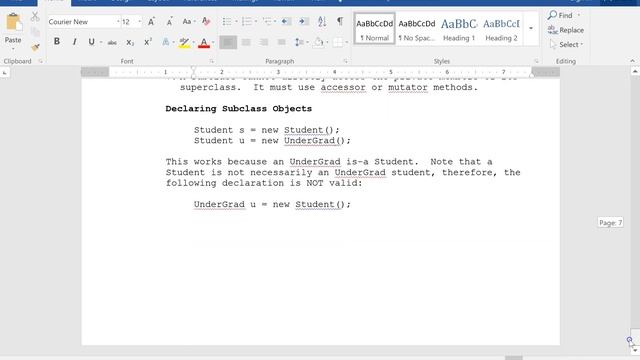Open Find options dropdown arrow
Screen dimensions: 640x360
(x=579, y=15)
